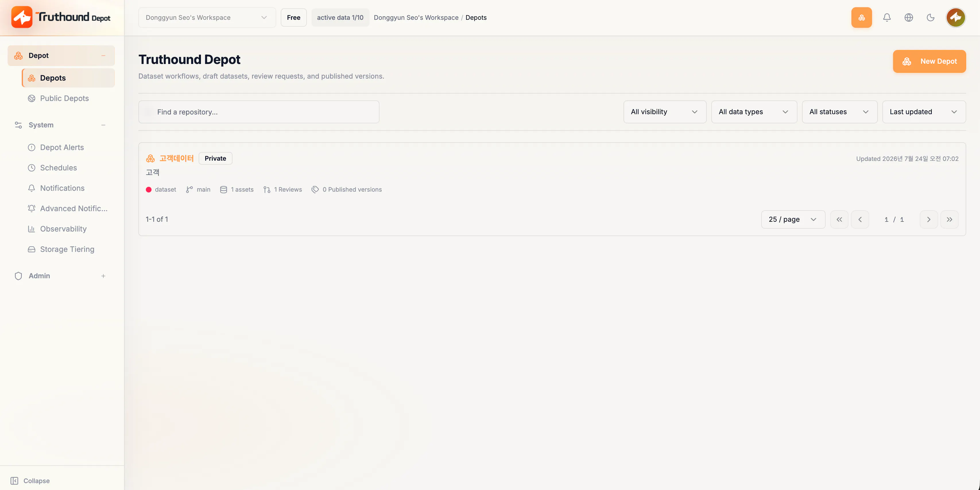Jump to last page of results
This screenshot has height=490, width=980.
949,219
